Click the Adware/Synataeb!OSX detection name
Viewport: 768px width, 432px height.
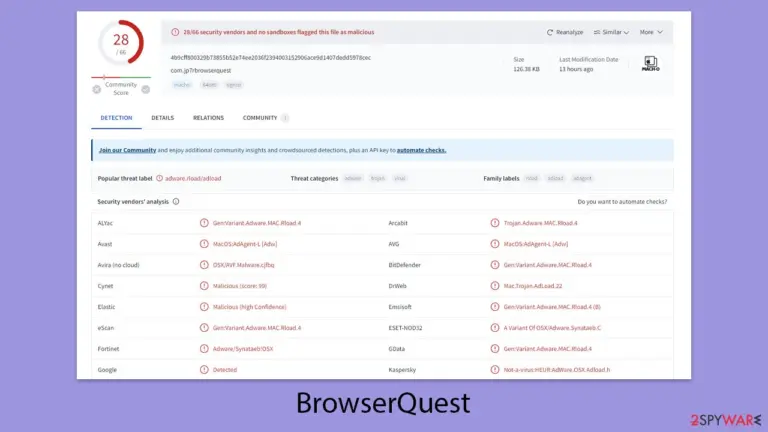[243, 349]
